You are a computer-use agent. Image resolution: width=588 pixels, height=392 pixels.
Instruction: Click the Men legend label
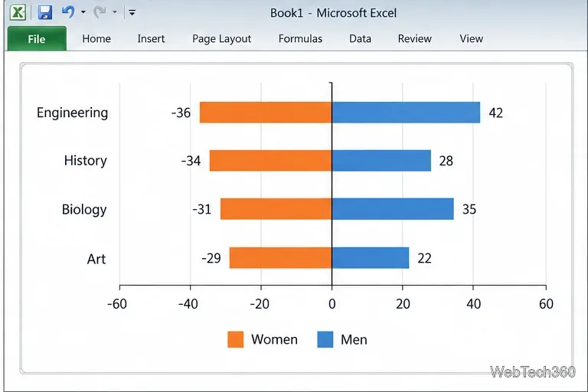click(x=354, y=339)
